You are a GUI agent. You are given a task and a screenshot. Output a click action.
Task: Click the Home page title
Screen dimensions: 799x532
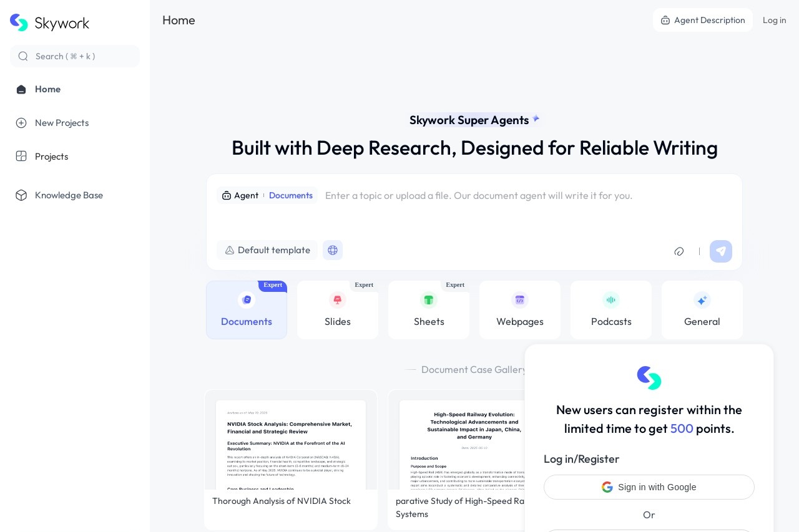click(x=179, y=20)
